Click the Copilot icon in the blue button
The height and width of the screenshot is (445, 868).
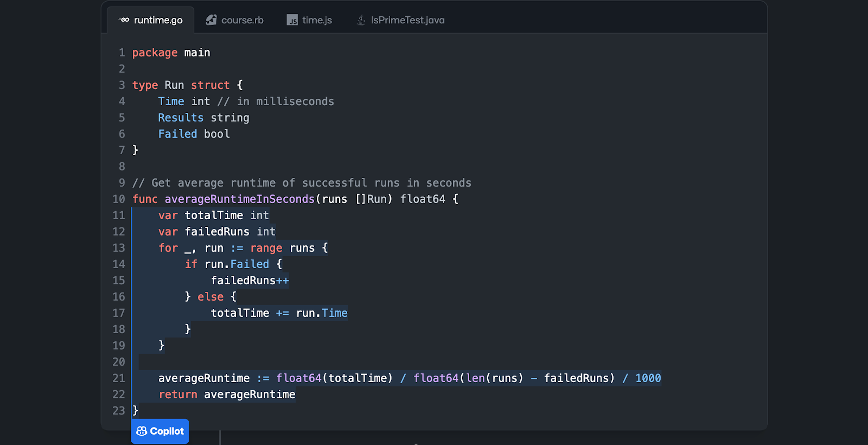(x=142, y=431)
